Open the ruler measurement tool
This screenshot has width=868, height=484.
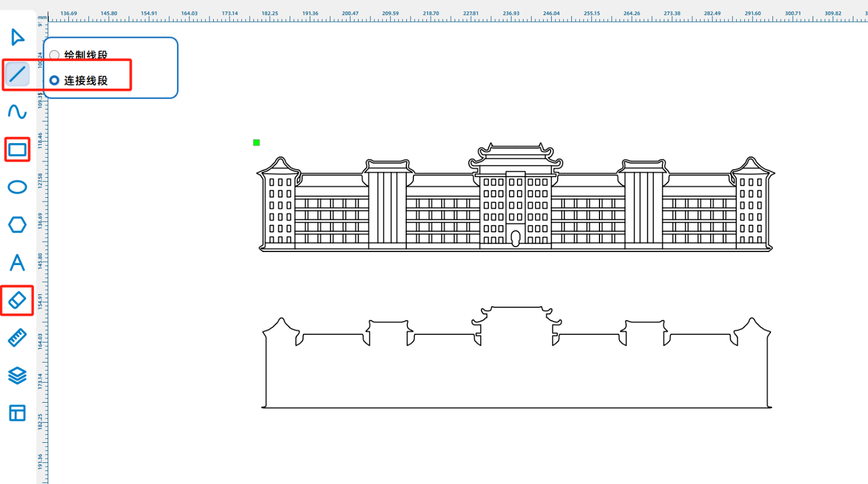[x=17, y=338]
